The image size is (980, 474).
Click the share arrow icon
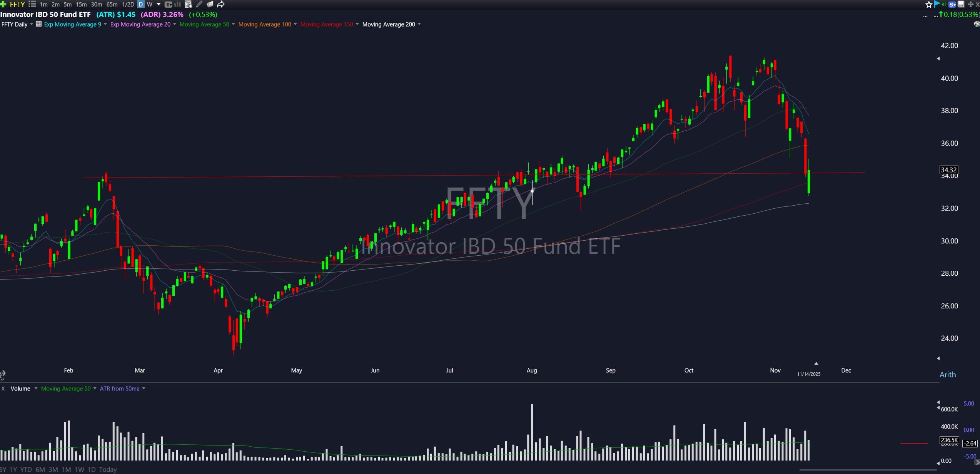(221, 4)
